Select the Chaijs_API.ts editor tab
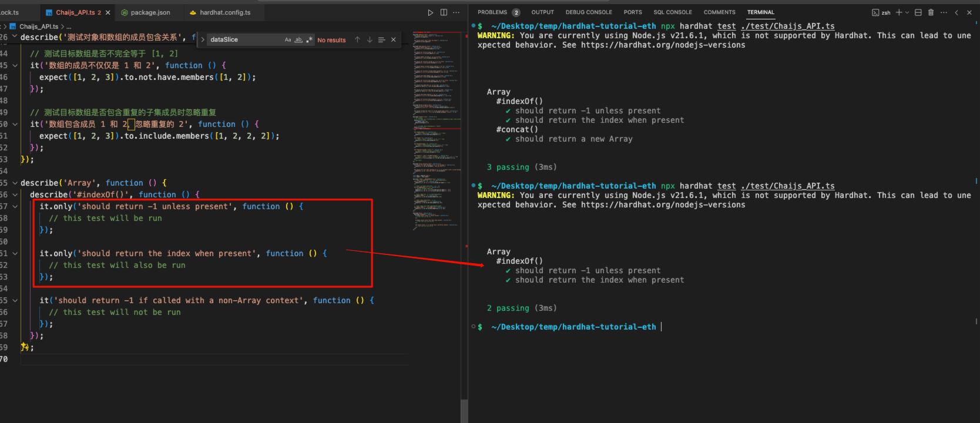This screenshot has height=423, width=980. [79, 12]
